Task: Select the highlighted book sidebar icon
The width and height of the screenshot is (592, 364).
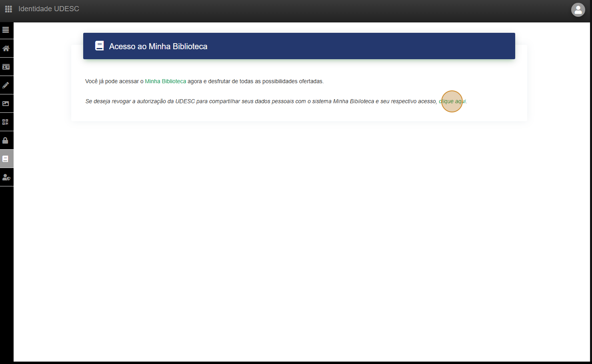Action: coord(6,159)
